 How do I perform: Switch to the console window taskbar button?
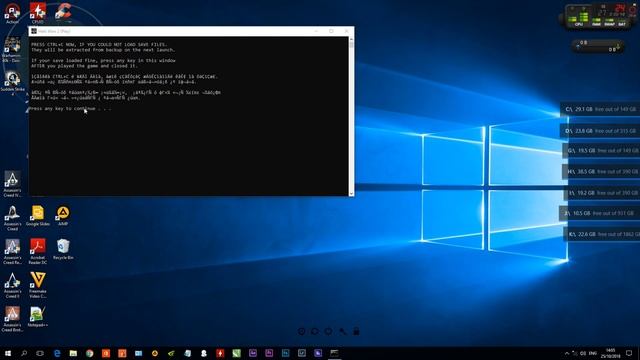tap(335, 353)
